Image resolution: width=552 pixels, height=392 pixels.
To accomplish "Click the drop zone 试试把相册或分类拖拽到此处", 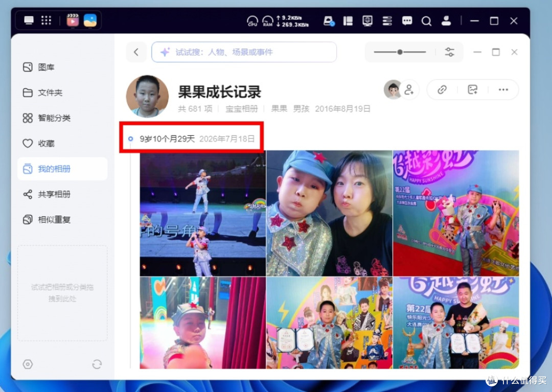I will tap(62, 293).
